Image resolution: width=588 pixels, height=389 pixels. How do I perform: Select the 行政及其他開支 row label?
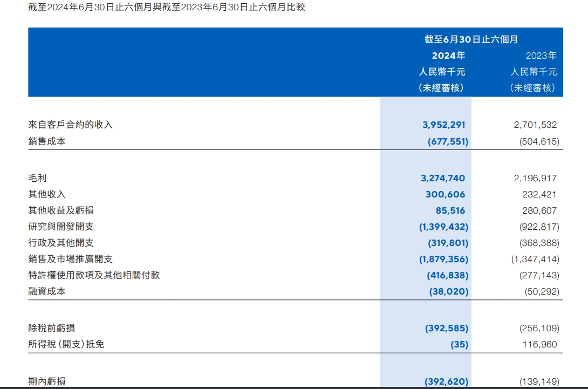[x=57, y=243]
